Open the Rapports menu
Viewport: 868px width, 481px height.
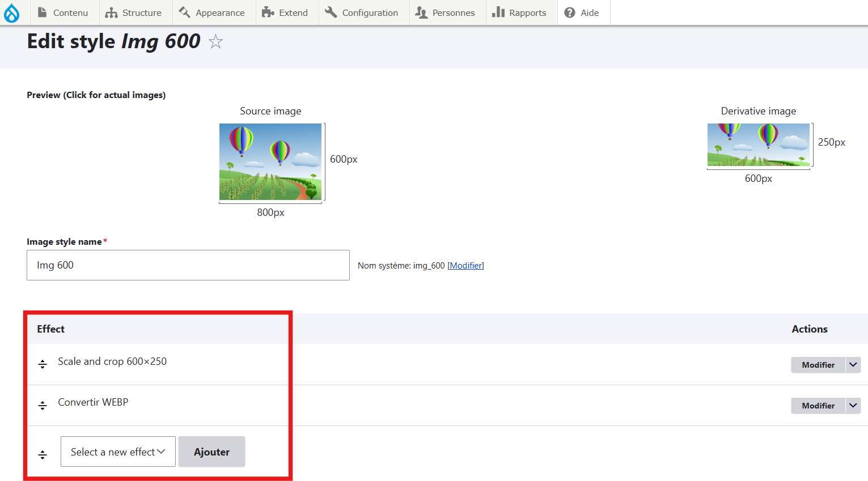point(523,12)
